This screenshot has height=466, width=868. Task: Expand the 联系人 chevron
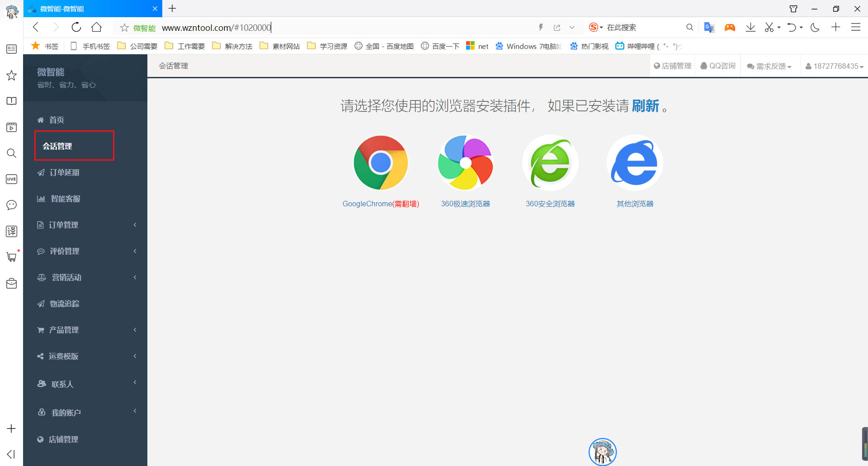[135, 383]
